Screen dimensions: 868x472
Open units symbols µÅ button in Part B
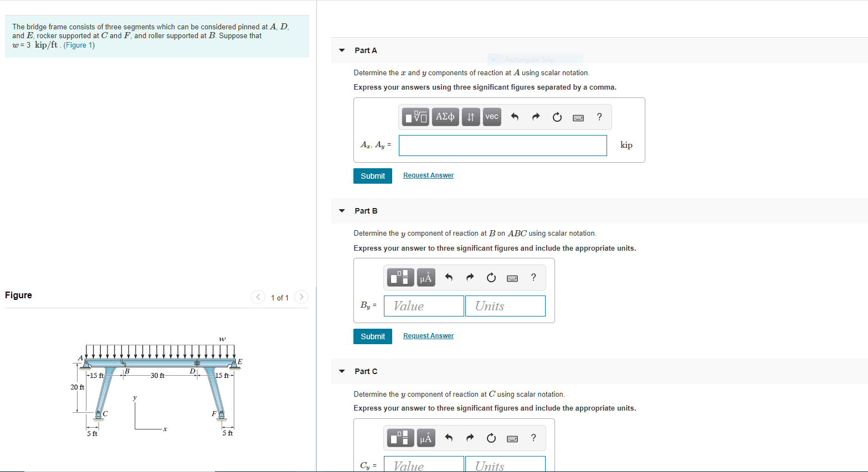click(426, 277)
